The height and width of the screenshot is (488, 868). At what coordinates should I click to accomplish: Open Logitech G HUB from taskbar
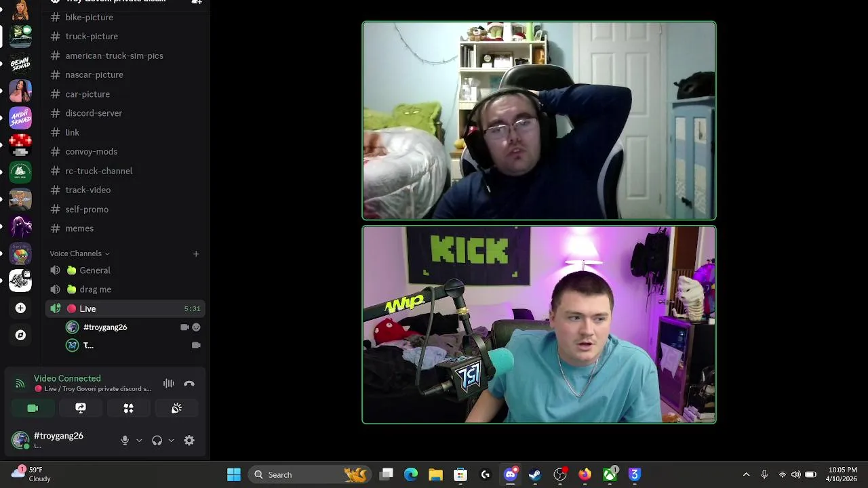(x=486, y=474)
